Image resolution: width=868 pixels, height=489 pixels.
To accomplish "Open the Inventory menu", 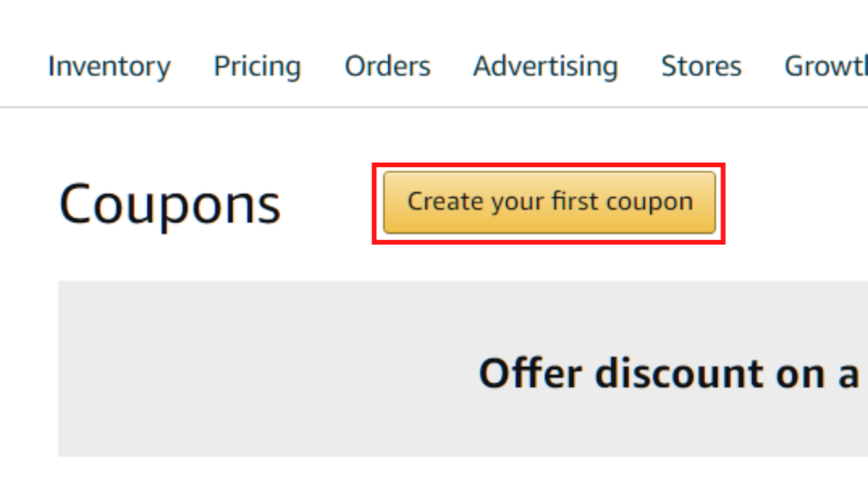I will pos(109,67).
